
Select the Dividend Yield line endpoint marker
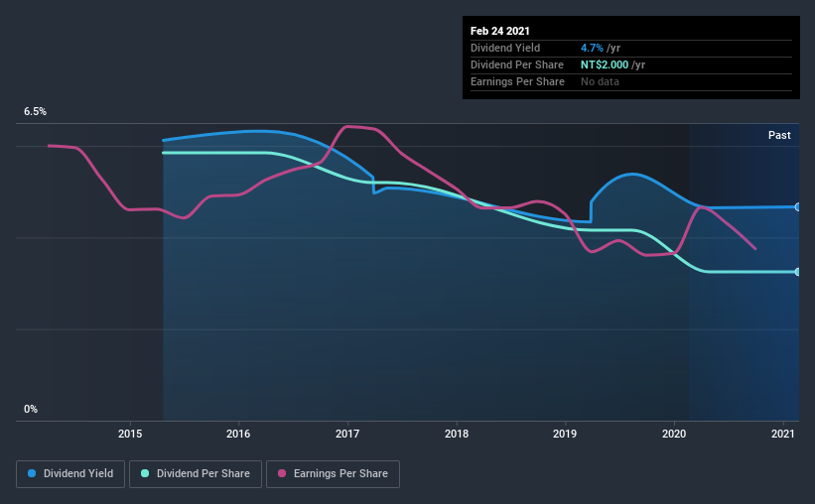797,206
